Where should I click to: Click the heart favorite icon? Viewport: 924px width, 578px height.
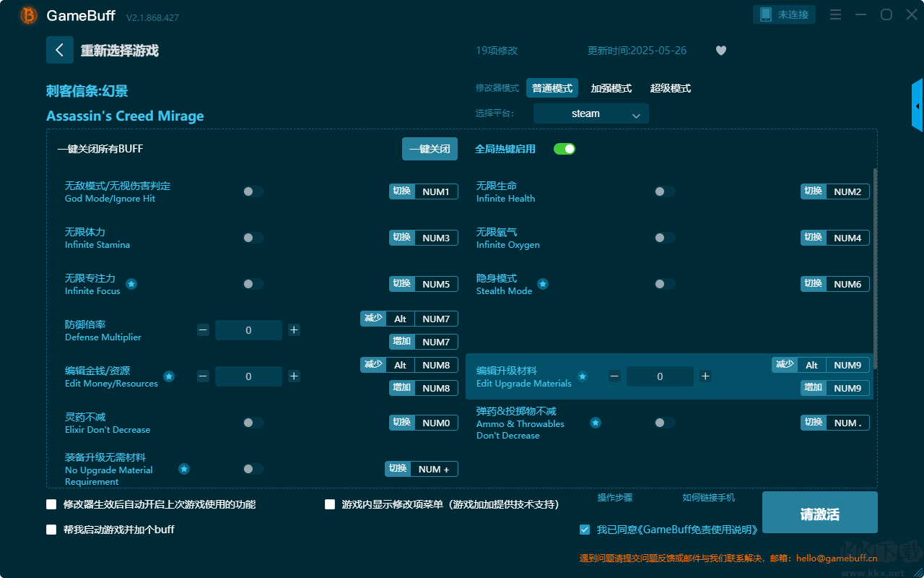pos(721,51)
